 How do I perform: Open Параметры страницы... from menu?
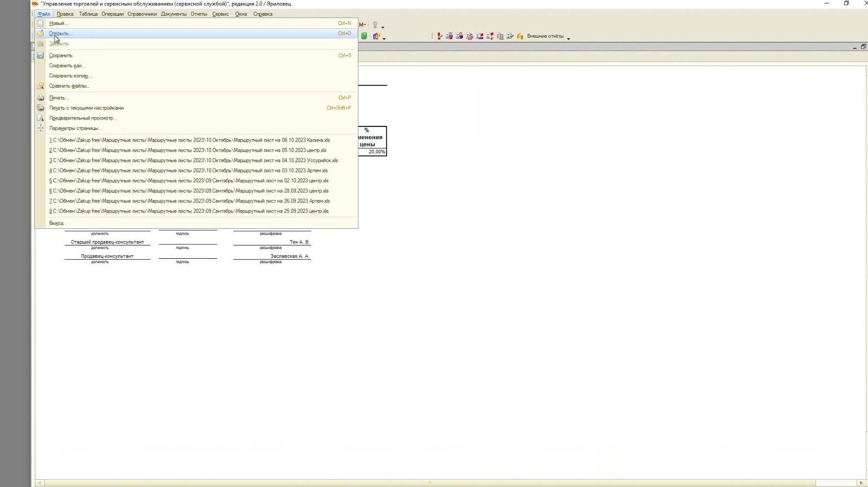pyautogui.click(x=196, y=128)
